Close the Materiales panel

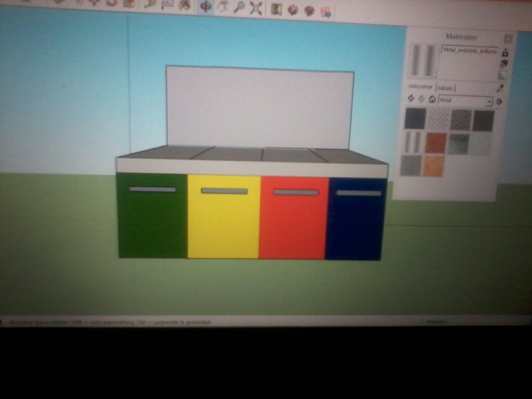[x=508, y=39]
